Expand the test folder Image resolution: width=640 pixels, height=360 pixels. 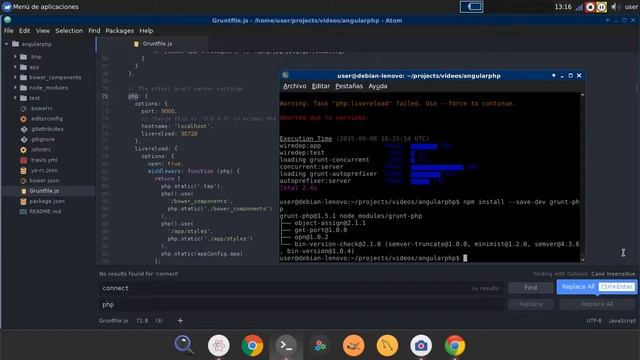tap(15, 98)
